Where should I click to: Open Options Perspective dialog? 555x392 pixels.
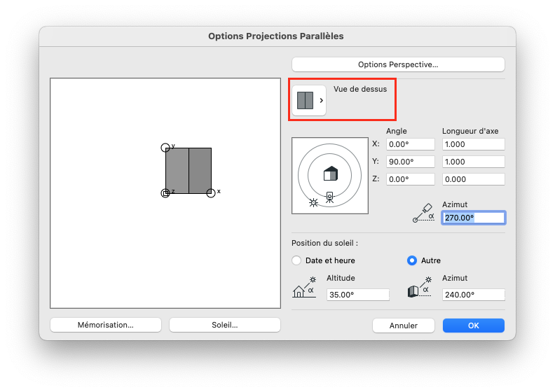pyautogui.click(x=398, y=64)
